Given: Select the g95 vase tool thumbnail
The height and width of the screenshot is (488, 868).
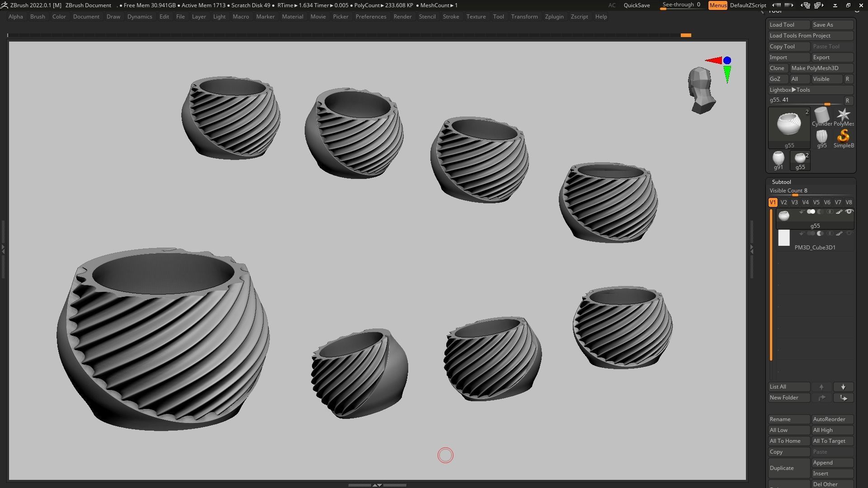Looking at the screenshot, I should point(821,136).
